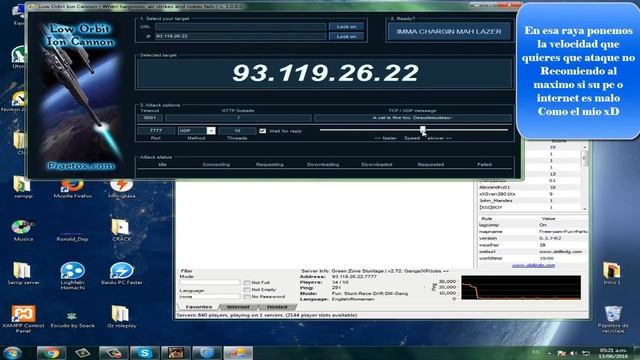The image size is (640, 360).
Task: Open the Gz roleplay folder
Action: point(121,317)
